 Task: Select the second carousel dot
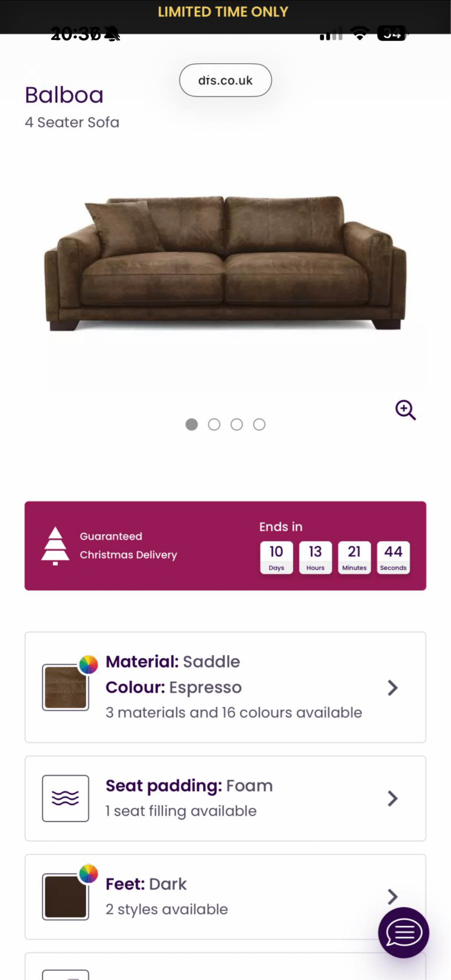(x=214, y=425)
